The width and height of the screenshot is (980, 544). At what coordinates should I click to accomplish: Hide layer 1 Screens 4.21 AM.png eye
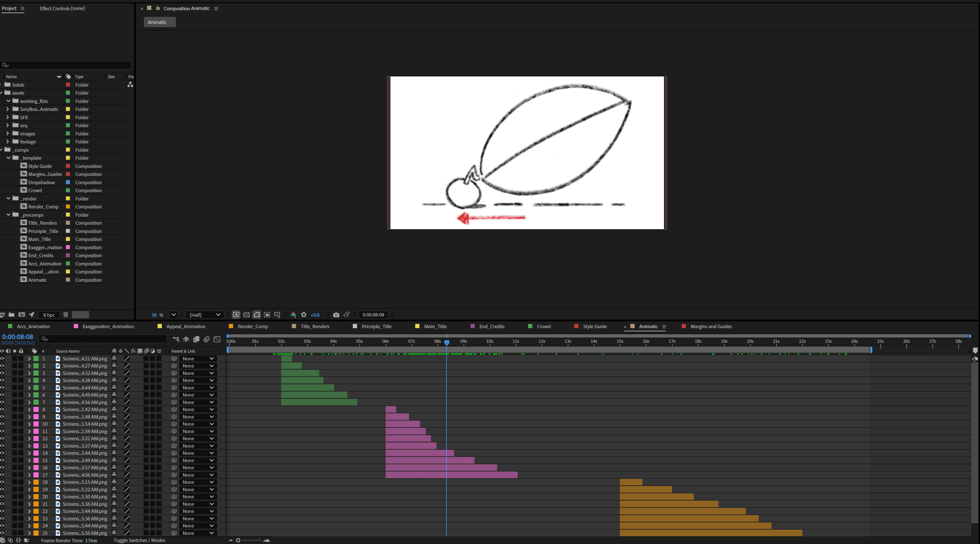pos(2,359)
